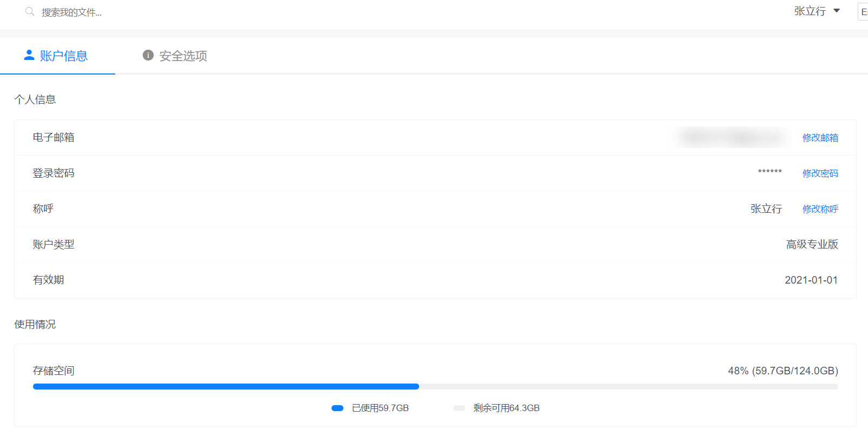Image resolution: width=868 pixels, height=430 pixels.
Task: Click 修改称呼 to edit the nickname
Action: coord(820,209)
